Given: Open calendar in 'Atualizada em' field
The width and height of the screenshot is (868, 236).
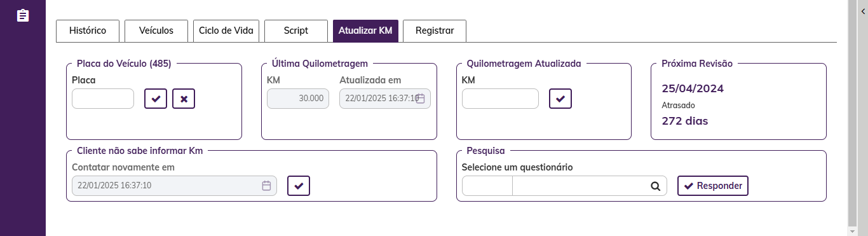Looking at the screenshot, I should tap(420, 99).
